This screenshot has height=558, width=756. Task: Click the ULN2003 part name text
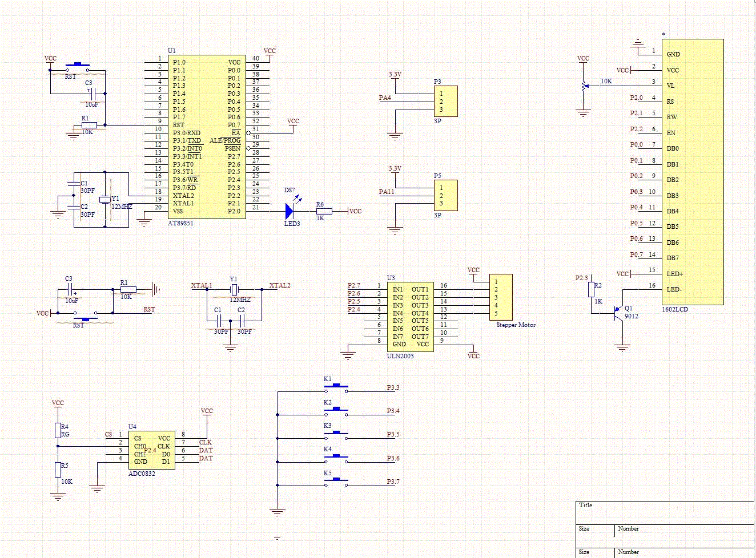click(400, 356)
